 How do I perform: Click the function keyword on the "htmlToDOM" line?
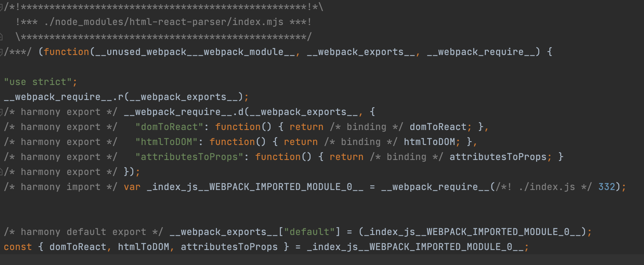(x=232, y=142)
